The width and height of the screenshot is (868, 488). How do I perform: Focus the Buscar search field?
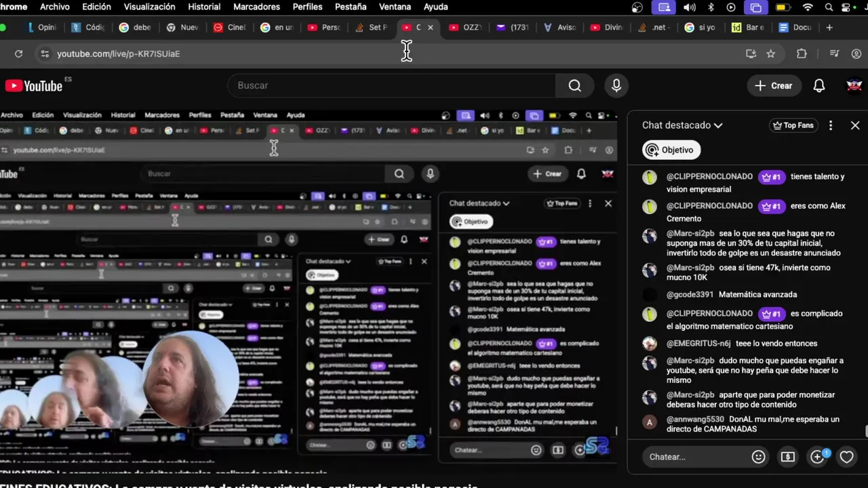click(391, 85)
